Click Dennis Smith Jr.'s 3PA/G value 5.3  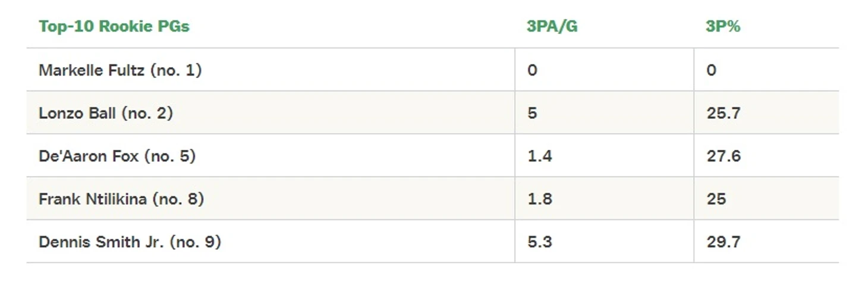coord(539,242)
